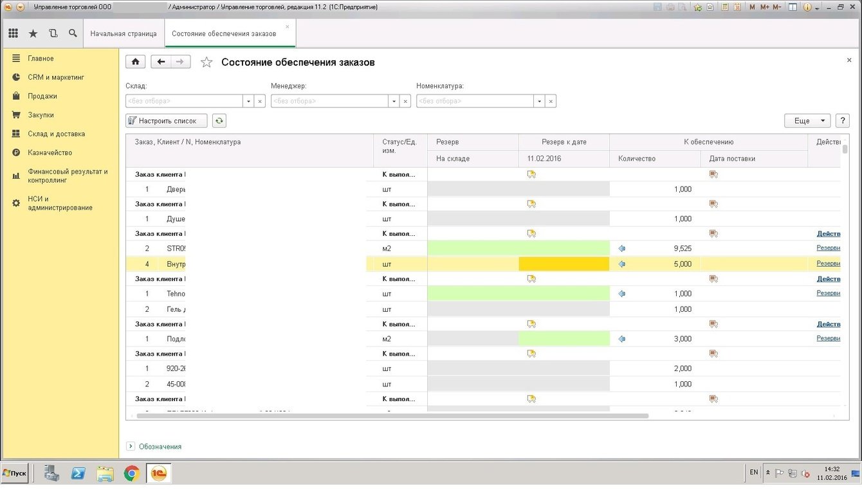The image size is (862, 504).
Task: Open the Еще dropdown menu
Action: (807, 121)
